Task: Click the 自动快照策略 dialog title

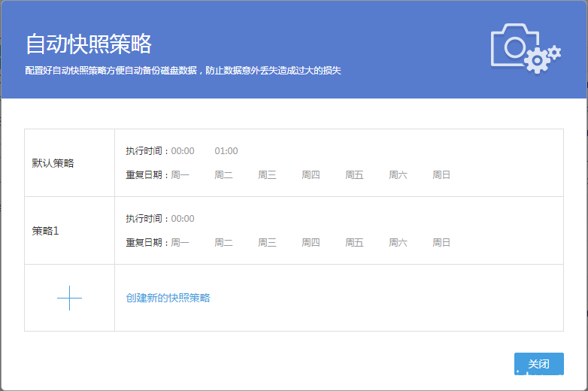Action: 89,44
